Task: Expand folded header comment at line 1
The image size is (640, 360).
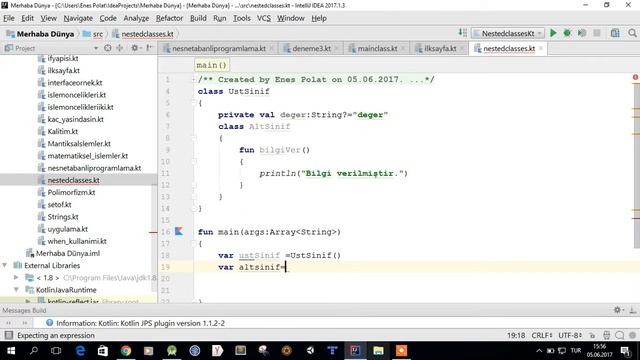Action: 194,80
